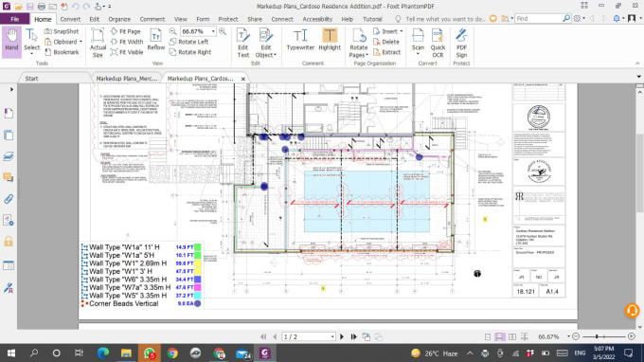The image size is (644, 362).
Task: Toggle facing pages view mode
Action: [x=512, y=337]
